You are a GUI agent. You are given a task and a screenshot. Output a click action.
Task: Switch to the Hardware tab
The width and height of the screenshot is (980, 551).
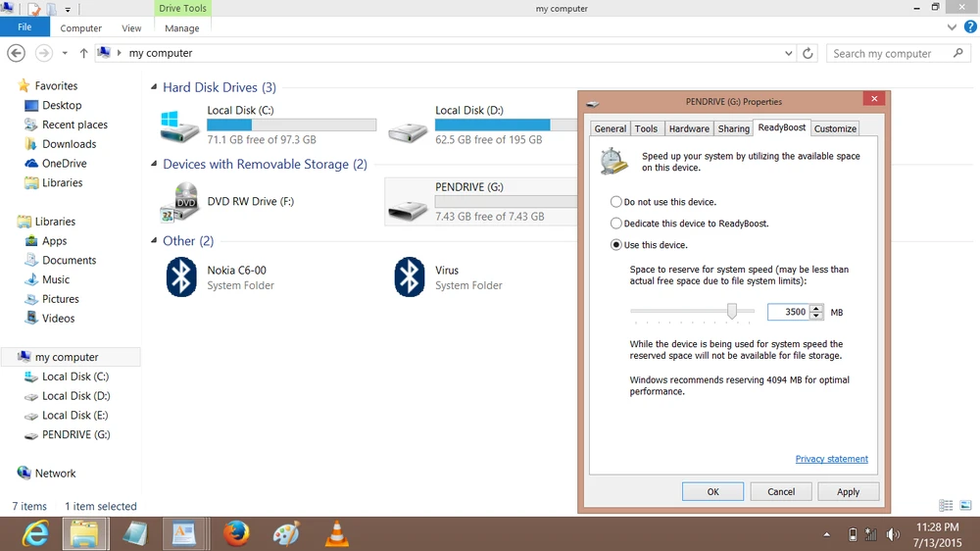click(689, 128)
